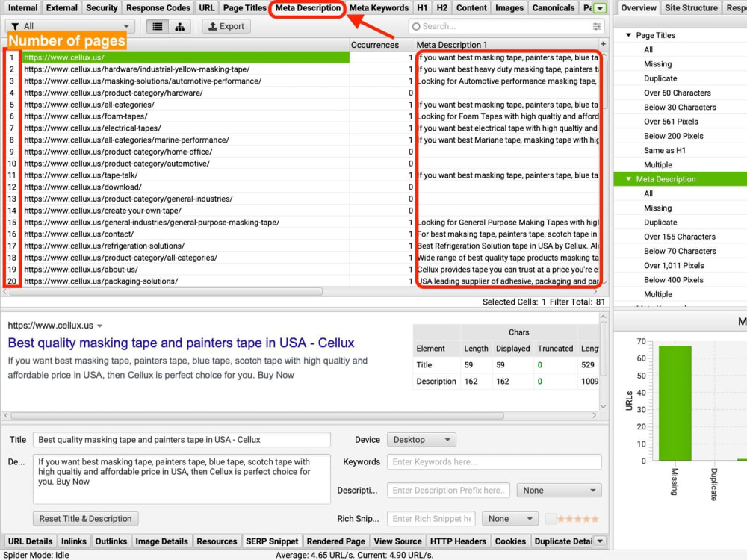Toggle the rich snippet stars checkbox
The width and height of the screenshot is (747, 560).
tap(551, 519)
